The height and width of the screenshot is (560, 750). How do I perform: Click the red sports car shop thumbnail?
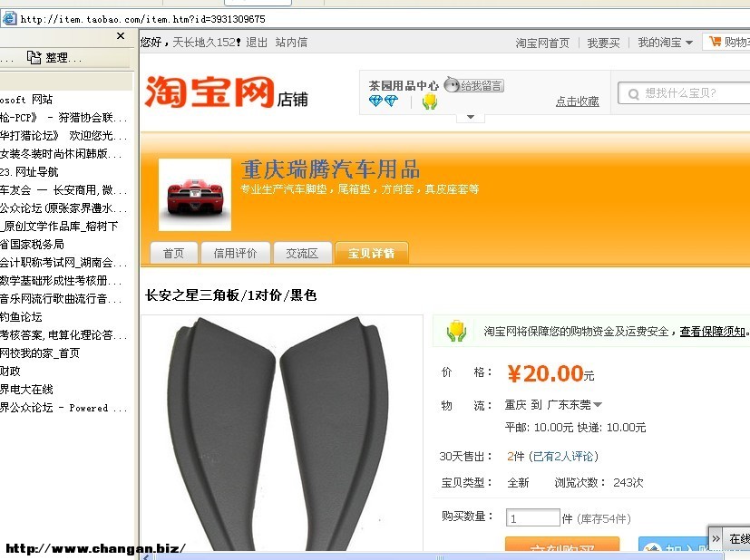(195, 195)
